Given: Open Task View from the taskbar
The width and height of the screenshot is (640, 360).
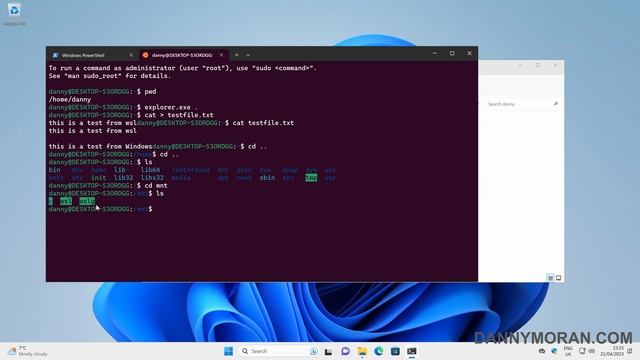Looking at the screenshot, I should [328, 351].
